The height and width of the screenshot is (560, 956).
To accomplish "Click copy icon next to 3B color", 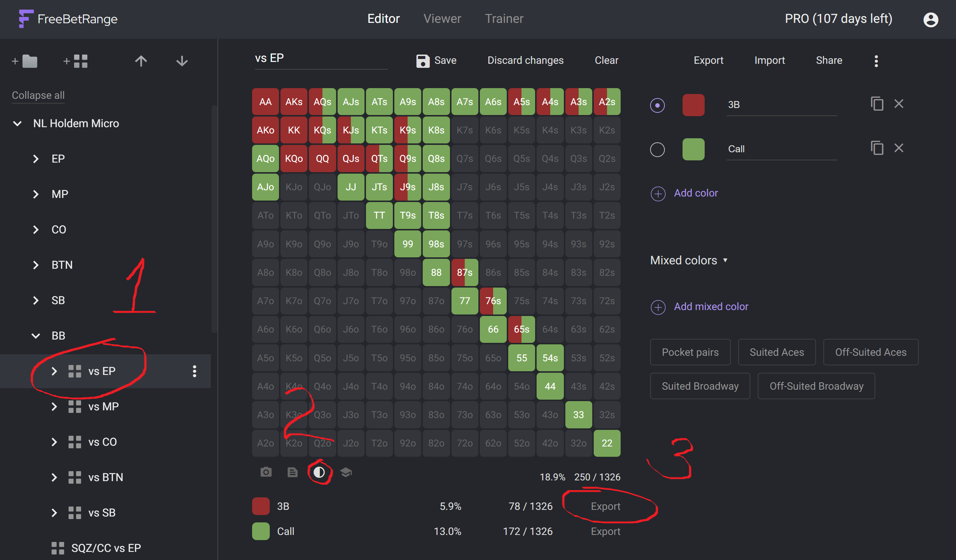I will (x=877, y=104).
